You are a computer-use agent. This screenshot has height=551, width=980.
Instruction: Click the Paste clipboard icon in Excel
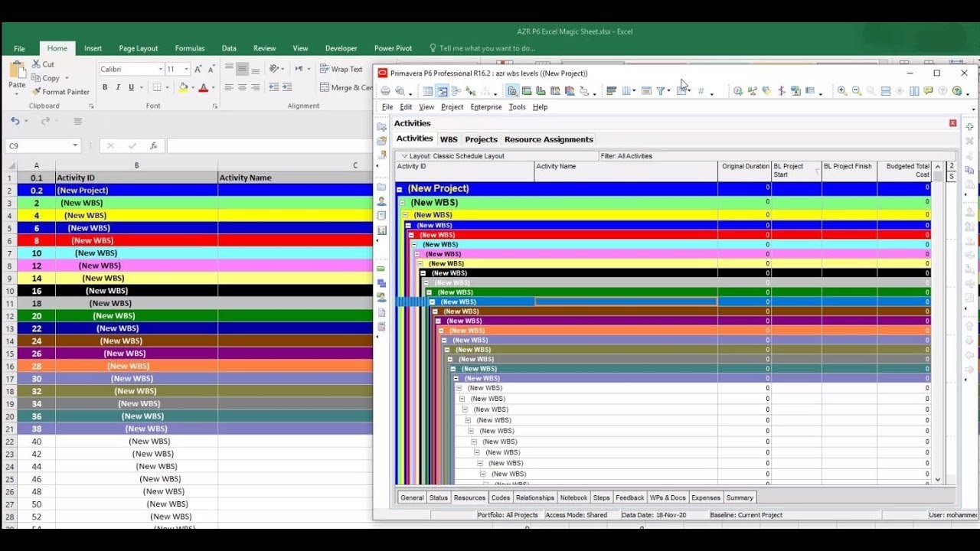click(x=17, y=70)
